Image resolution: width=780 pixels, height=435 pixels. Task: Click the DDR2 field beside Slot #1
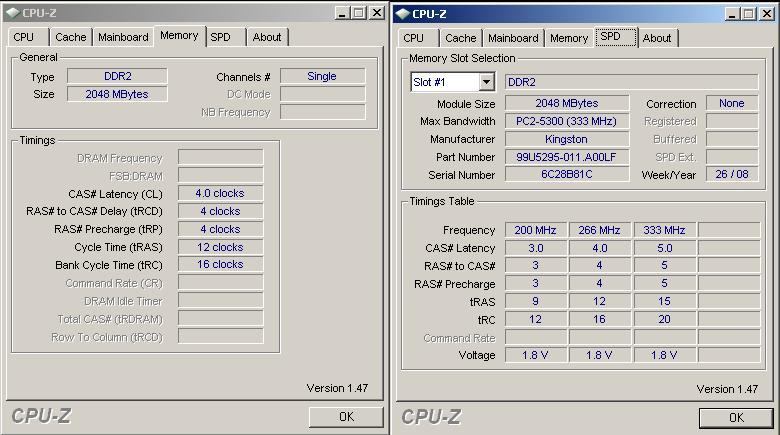click(x=632, y=82)
